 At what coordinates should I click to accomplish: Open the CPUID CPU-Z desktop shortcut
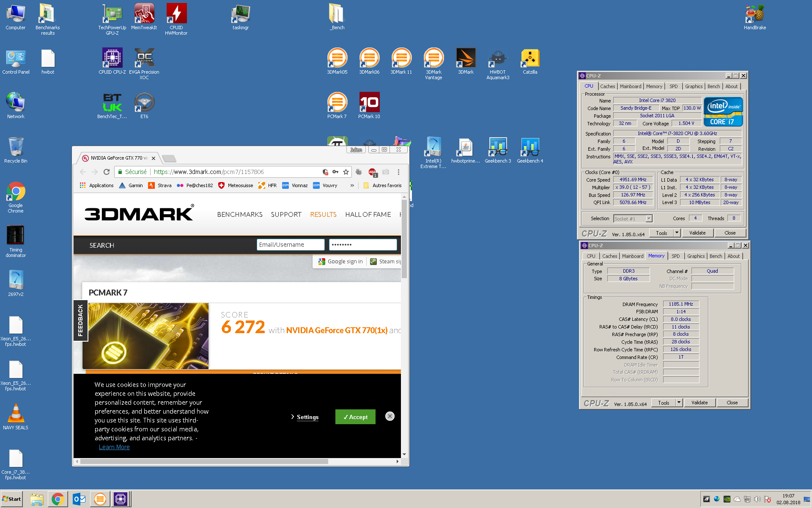coord(112,61)
